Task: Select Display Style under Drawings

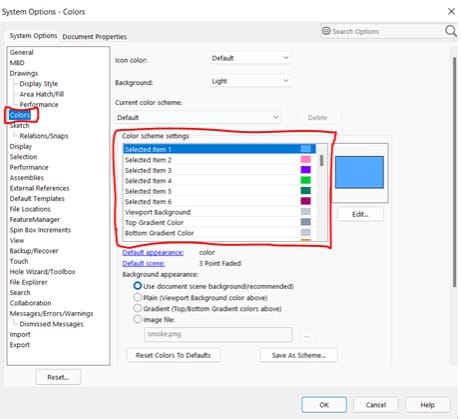Action: point(39,84)
